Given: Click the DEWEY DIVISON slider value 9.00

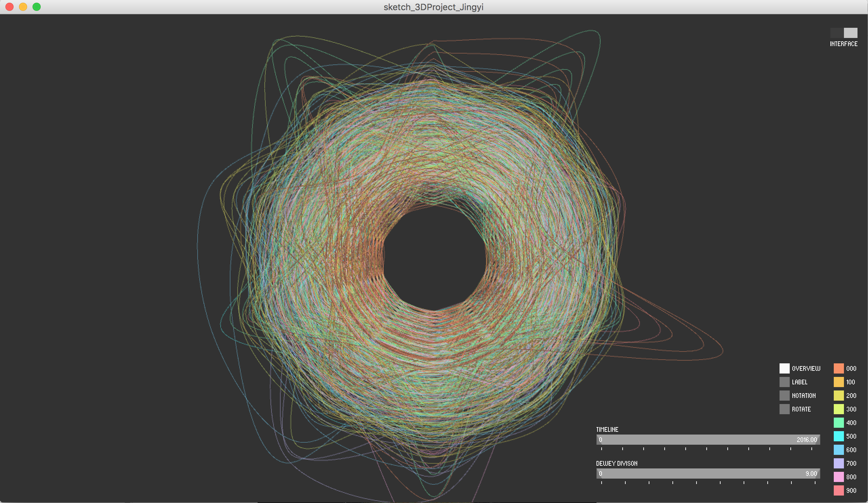Looking at the screenshot, I should pyautogui.click(x=811, y=474).
